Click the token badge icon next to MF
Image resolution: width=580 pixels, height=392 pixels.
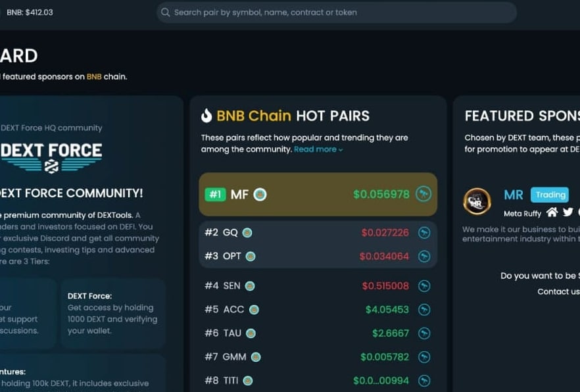tap(260, 195)
